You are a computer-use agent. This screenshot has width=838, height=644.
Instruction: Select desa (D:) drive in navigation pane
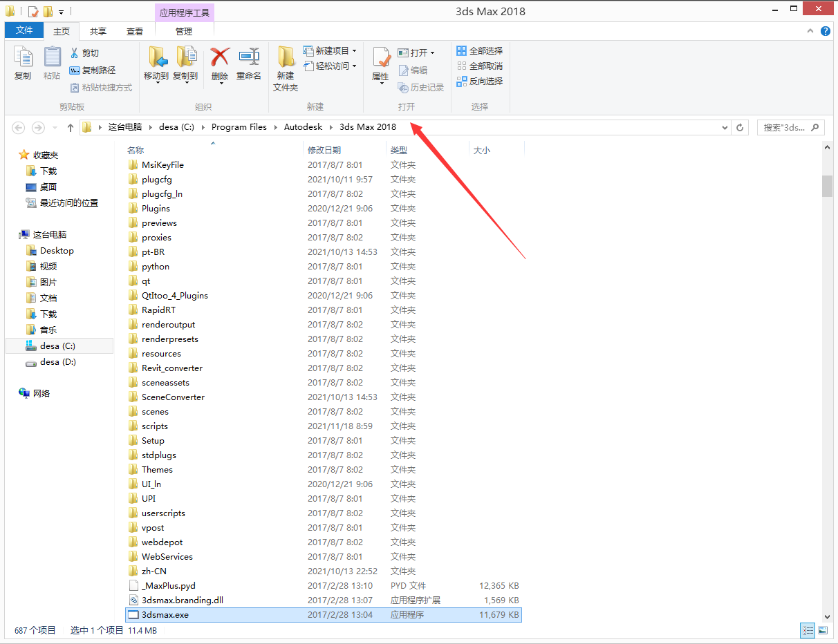50,361
